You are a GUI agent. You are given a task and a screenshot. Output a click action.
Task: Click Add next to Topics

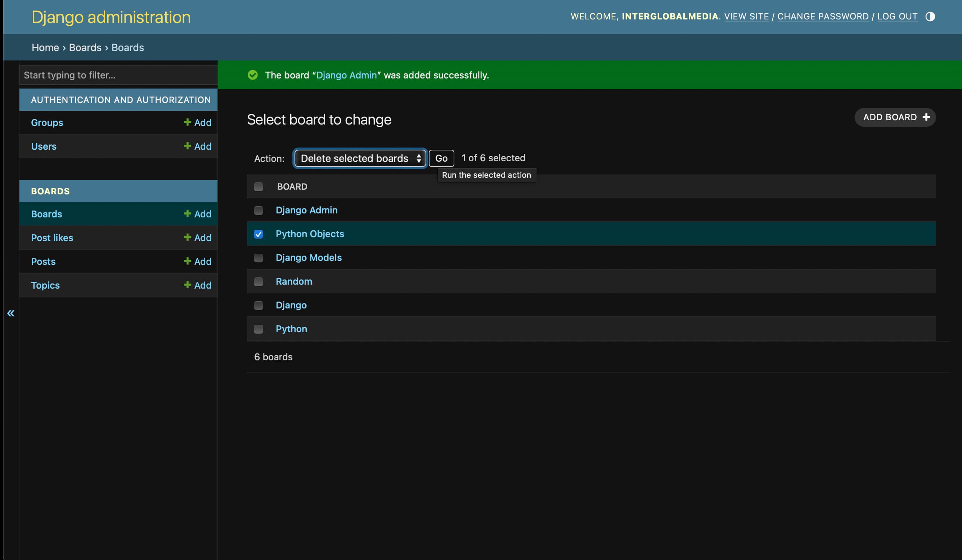[x=197, y=285]
